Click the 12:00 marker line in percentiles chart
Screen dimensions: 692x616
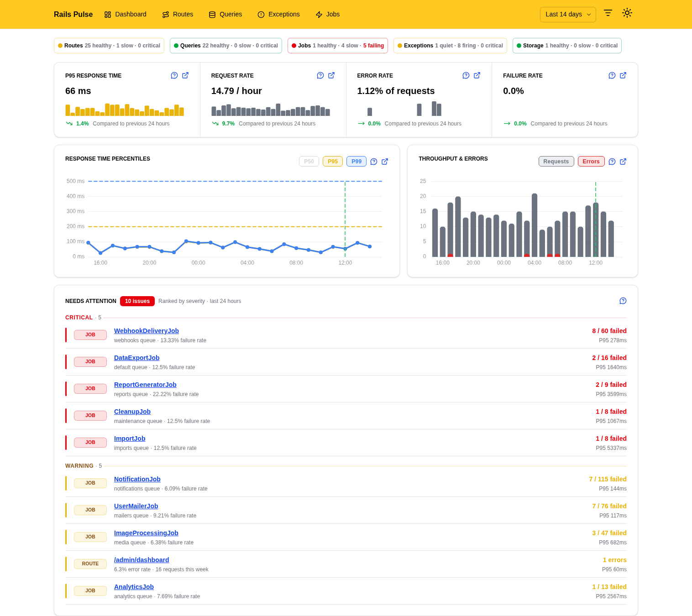345,219
